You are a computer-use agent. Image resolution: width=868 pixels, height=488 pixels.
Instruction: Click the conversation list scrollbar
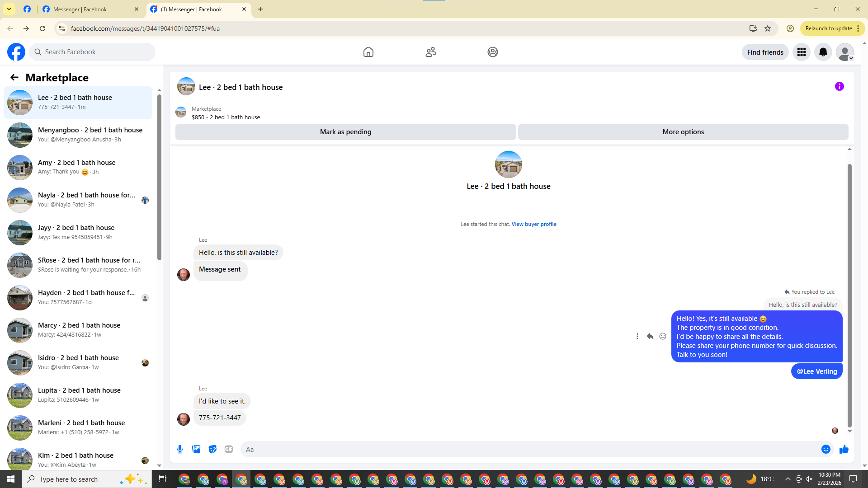point(159,176)
